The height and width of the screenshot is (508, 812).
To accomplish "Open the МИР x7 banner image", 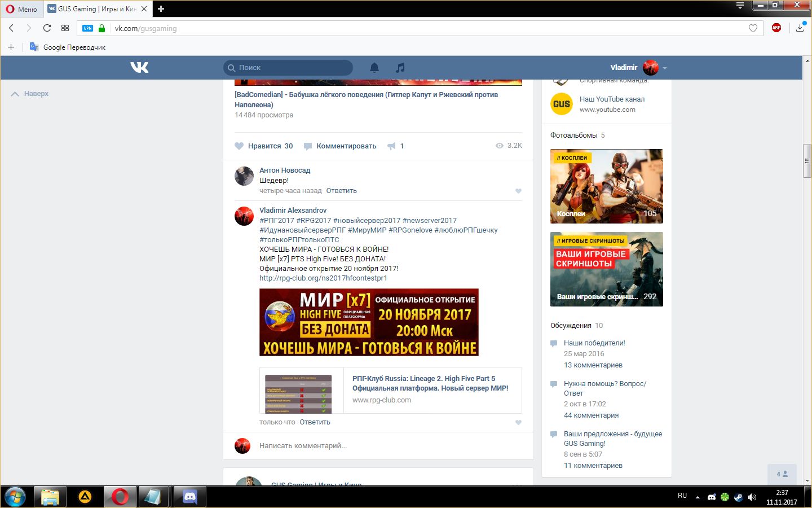I will pos(369,322).
